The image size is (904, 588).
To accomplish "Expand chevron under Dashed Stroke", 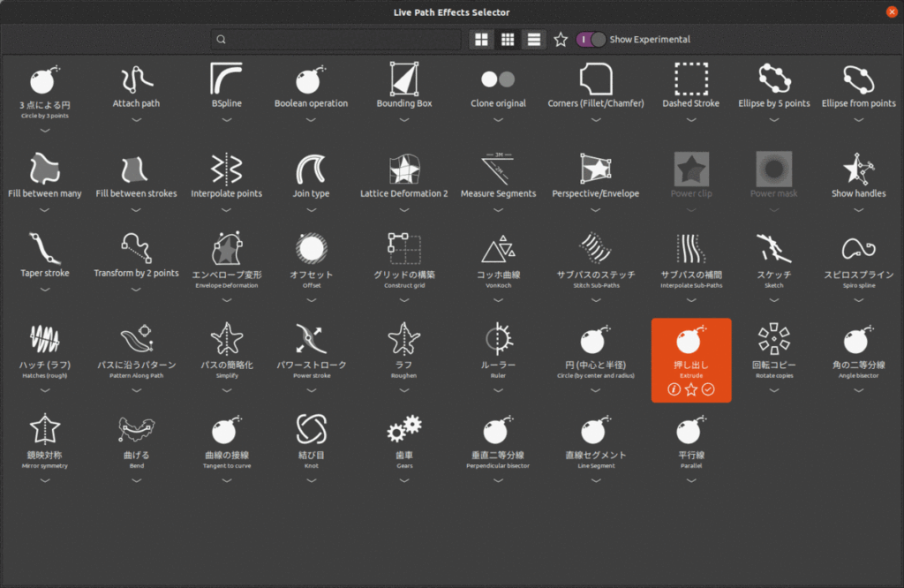I will [x=690, y=120].
